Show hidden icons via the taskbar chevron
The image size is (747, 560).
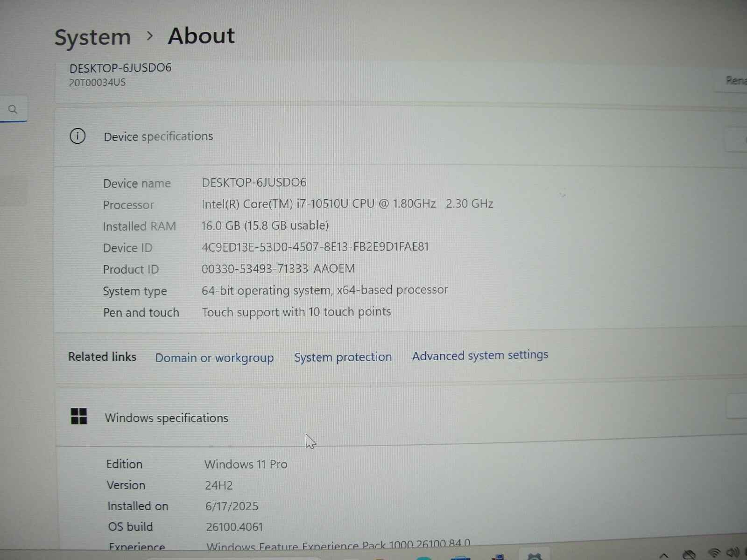[x=663, y=554]
